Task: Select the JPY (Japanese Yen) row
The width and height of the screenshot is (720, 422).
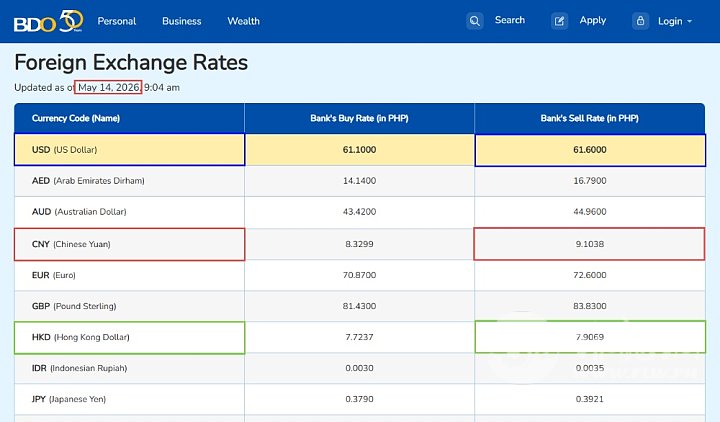Action: pos(360,399)
